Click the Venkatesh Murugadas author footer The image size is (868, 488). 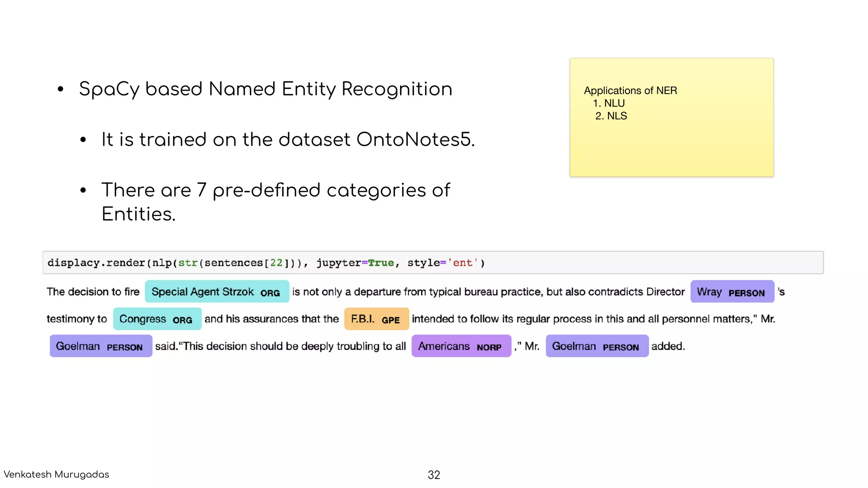coord(56,474)
